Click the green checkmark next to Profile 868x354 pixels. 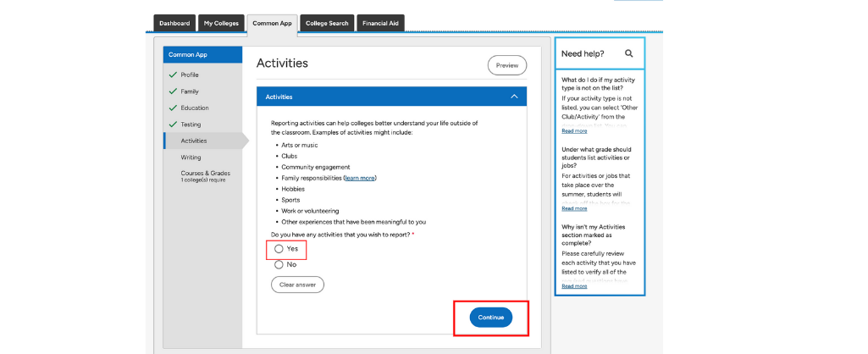[173, 75]
